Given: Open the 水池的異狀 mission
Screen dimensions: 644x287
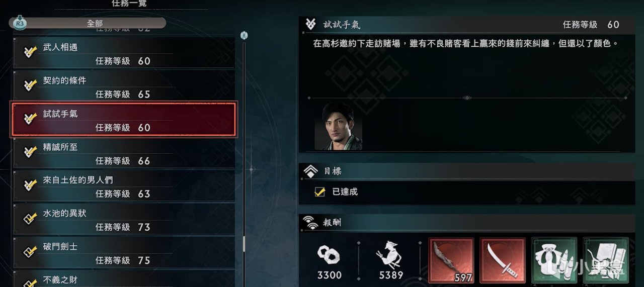Looking at the screenshot, I should click(x=123, y=220).
